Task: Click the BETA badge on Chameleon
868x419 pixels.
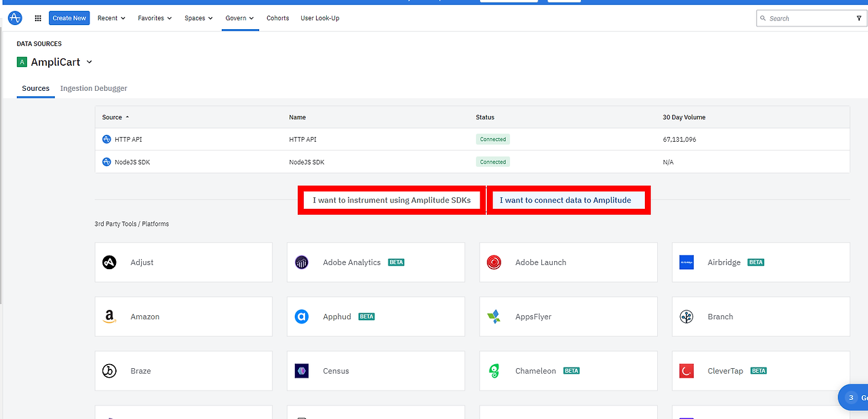Action: pyautogui.click(x=572, y=371)
